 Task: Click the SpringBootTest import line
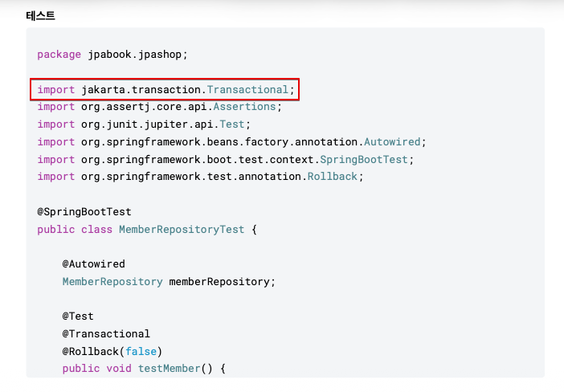click(227, 159)
